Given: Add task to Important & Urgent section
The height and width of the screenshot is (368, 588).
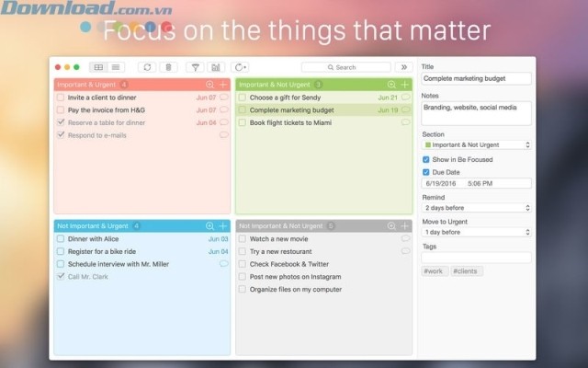Looking at the screenshot, I should [223, 85].
